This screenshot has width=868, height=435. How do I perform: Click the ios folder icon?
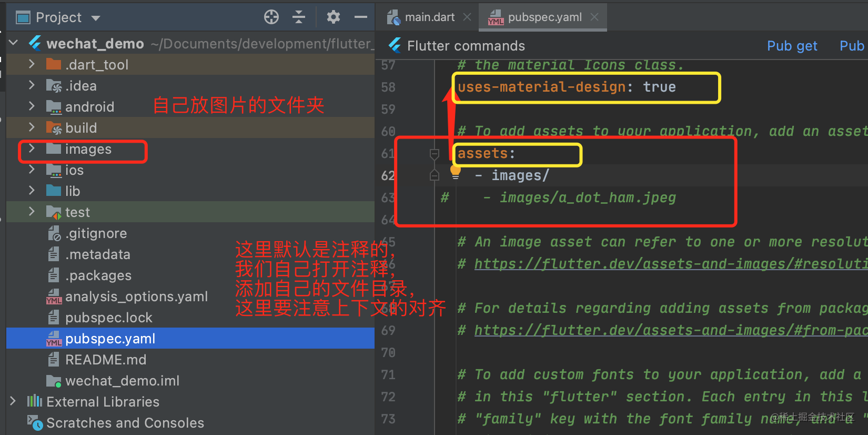pos(54,170)
